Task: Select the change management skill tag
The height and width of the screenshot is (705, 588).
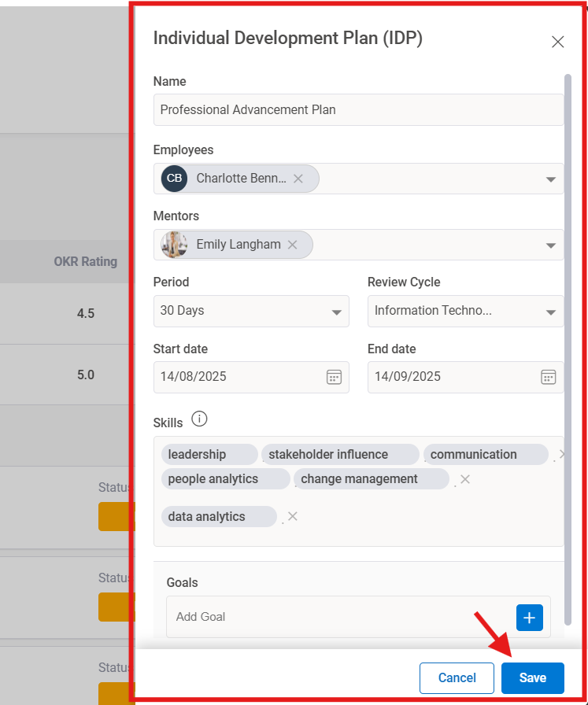Action: tap(372, 479)
